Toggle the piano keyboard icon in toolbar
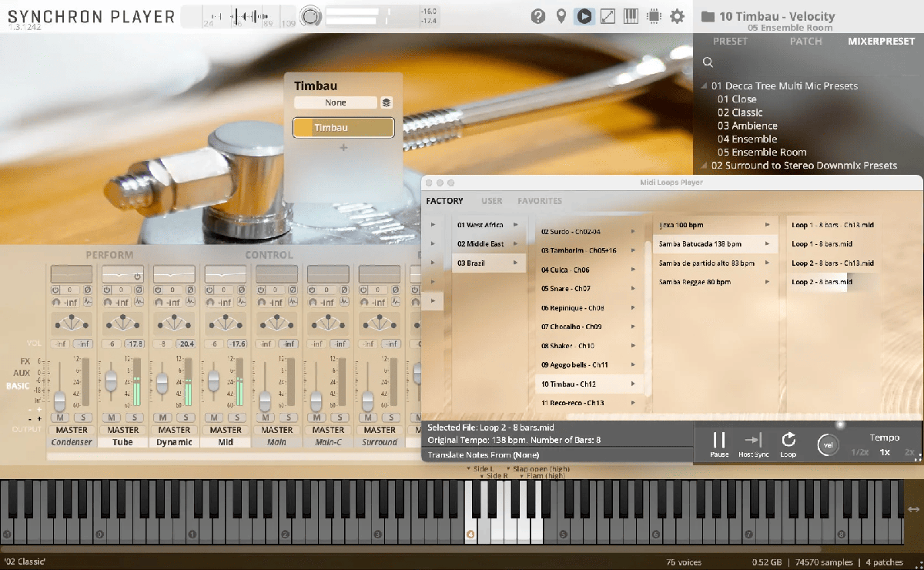Image resolution: width=924 pixels, height=570 pixels. click(631, 16)
